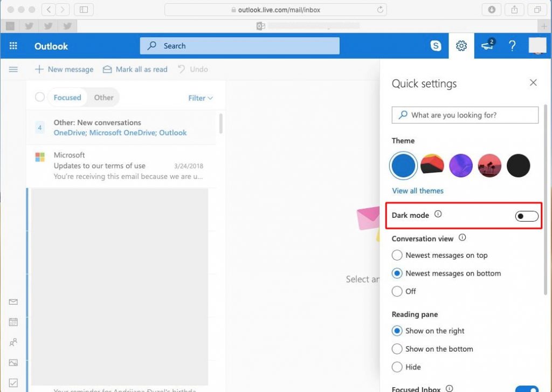Switch to the Other inbox tab
The height and width of the screenshot is (392, 552).
pos(103,98)
